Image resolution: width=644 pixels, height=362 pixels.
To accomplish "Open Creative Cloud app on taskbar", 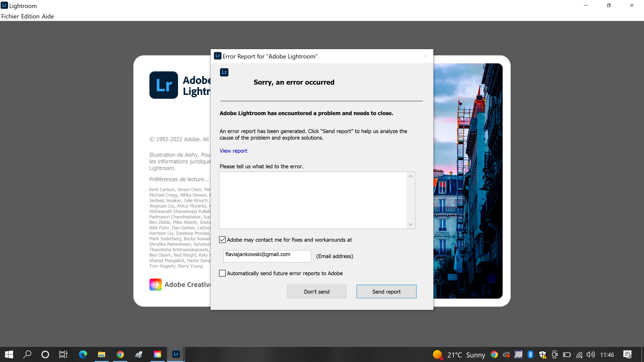I will (x=157, y=354).
